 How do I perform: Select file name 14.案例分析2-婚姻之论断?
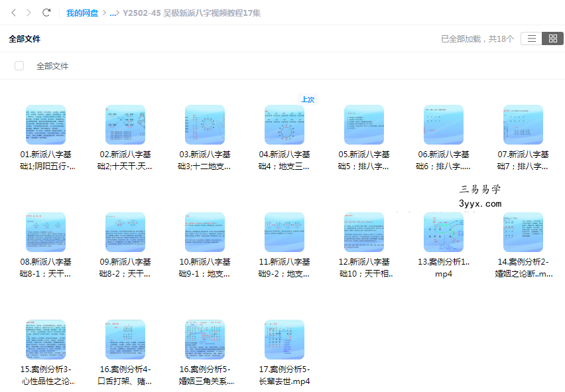click(x=524, y=268)
